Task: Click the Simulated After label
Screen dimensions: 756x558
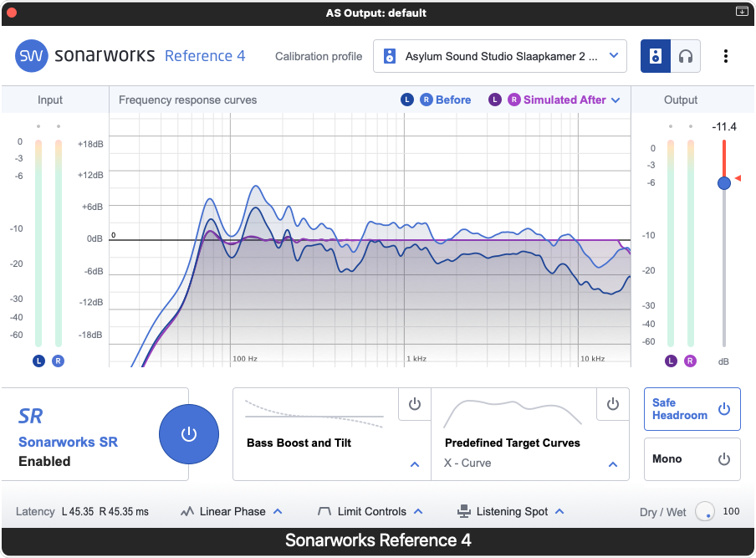Action: coord(564,100)
